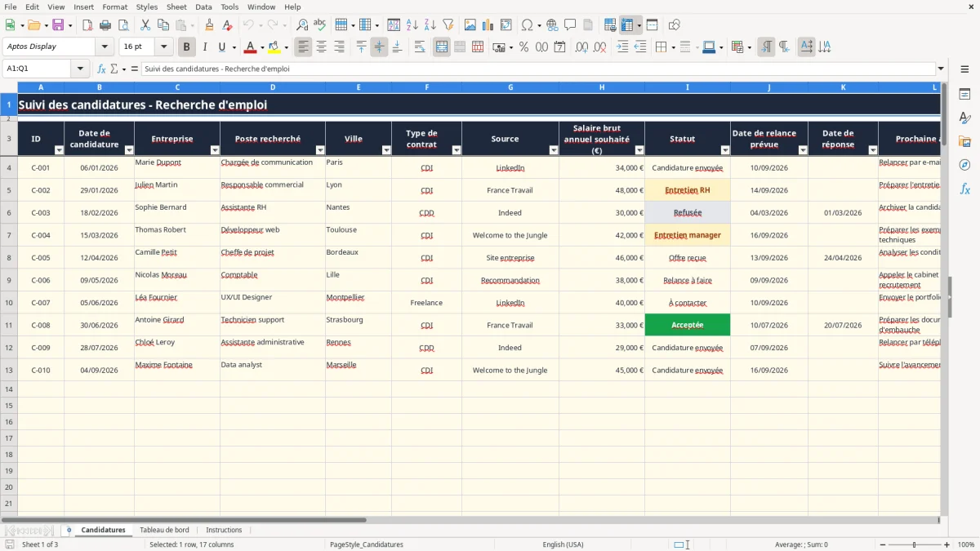Toggle Bold formatting
980x551 pixels.
[187, 47]
